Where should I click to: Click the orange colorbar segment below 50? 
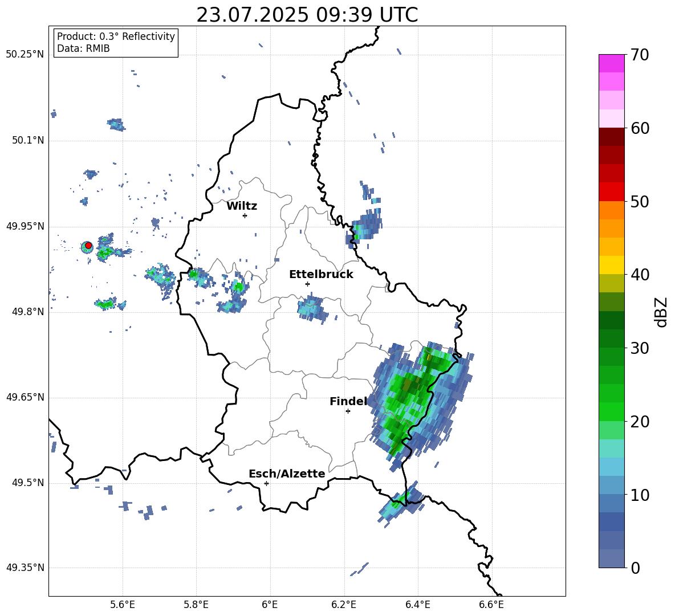coord(611,210)
